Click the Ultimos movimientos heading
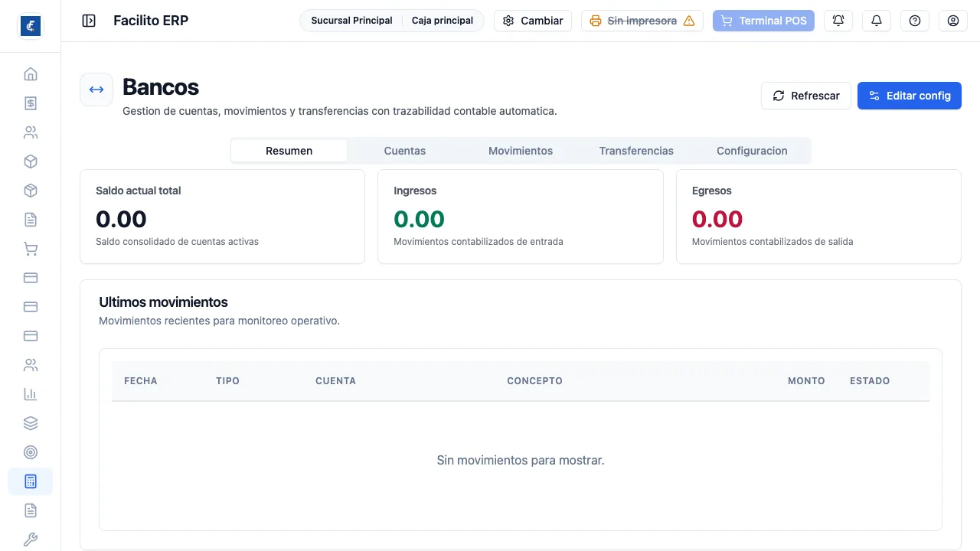Image resolution: width=980 pixels, height=551 pixels. pos(164,302)
